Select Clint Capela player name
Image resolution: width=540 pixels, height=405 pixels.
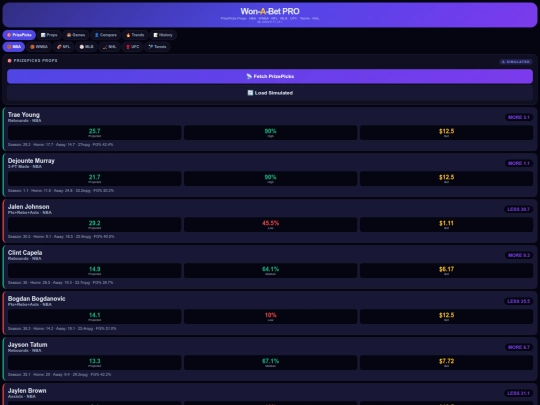point(25,253)
